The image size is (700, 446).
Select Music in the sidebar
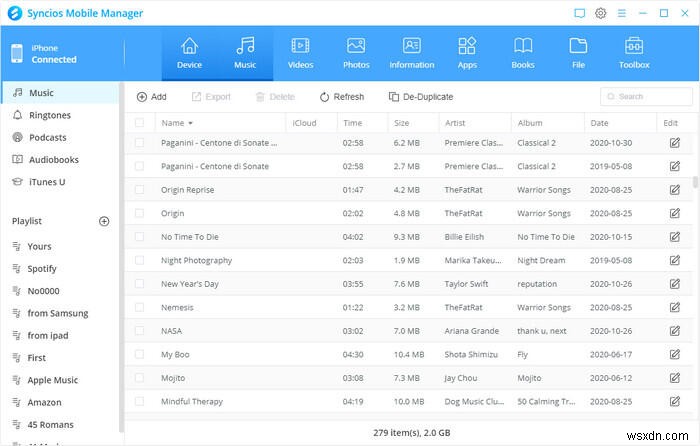[x=61, y=93]
